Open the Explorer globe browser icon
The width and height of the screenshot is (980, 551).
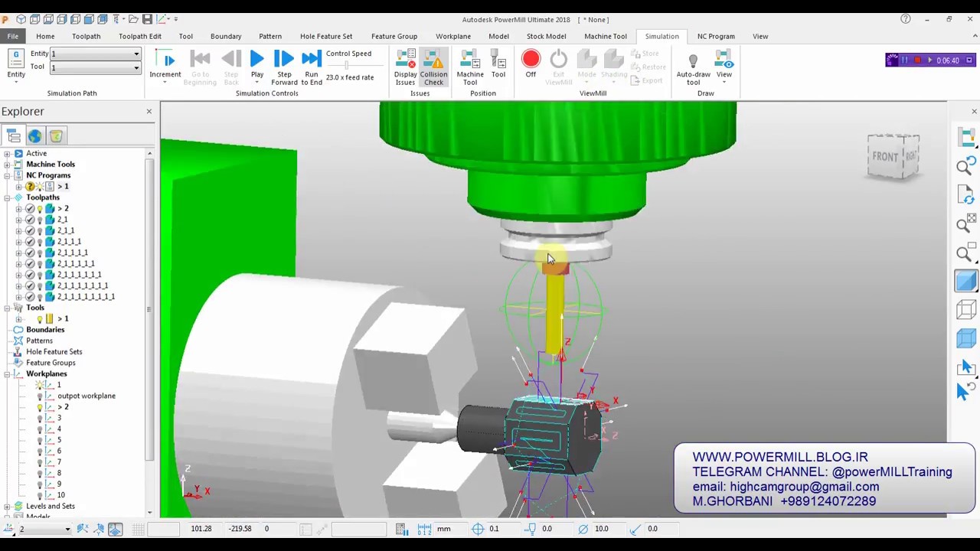[x=34, y=136]
